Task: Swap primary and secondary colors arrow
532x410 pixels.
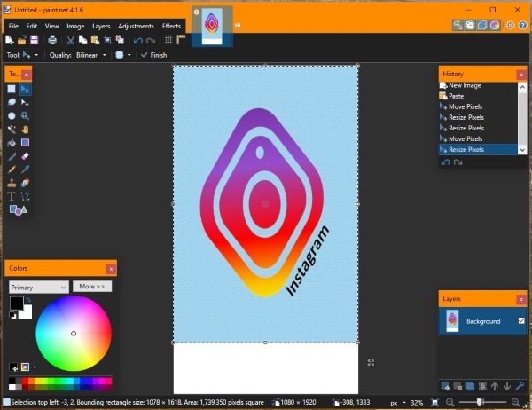Action: [28, 300]
